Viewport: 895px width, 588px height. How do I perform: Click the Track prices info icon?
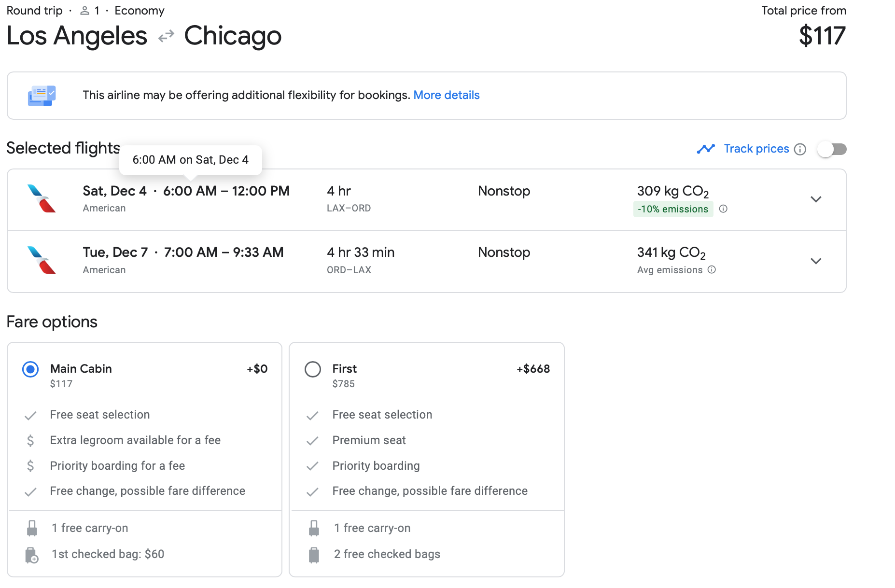pyautogui.click(x=800, y=149)
